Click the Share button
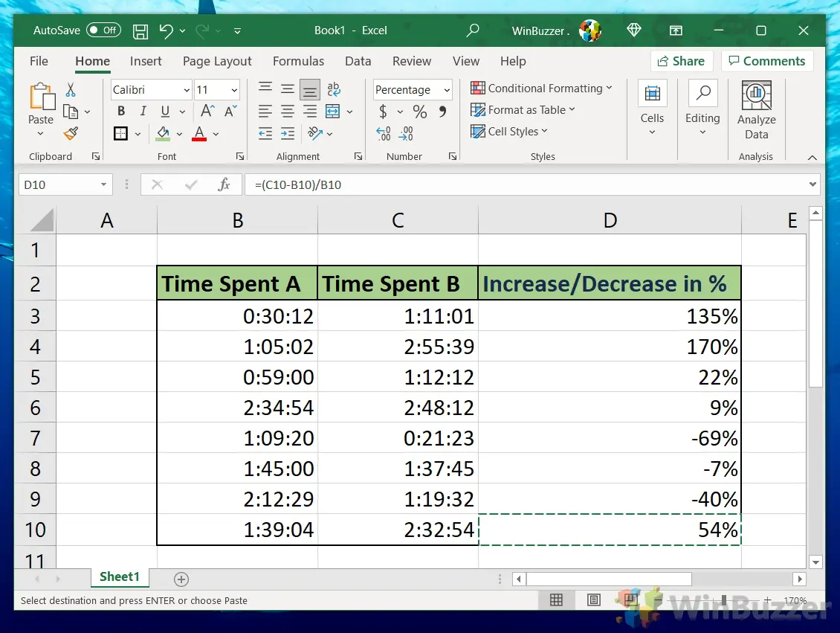This screenshot has height=633, width=840. [681, 61]
